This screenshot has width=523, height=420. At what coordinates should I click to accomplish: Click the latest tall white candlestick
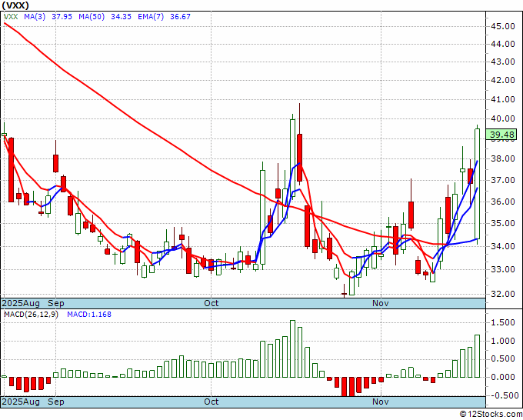478,184
